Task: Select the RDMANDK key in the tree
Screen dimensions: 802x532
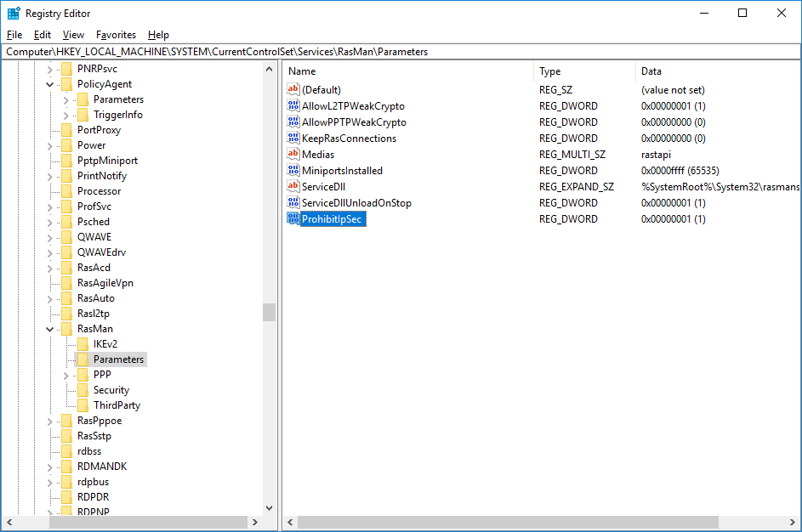Action: (102, 467)
